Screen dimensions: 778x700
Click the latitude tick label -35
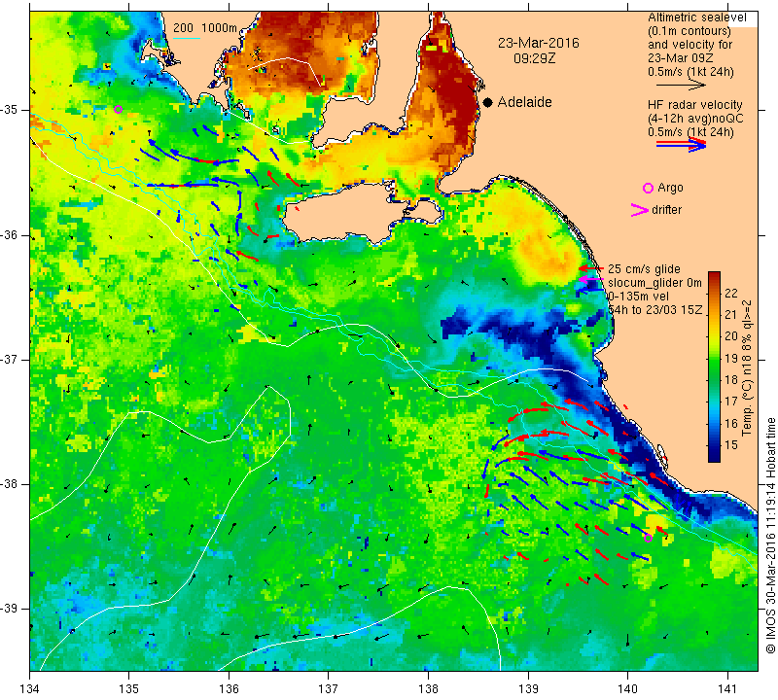(11, 110)
